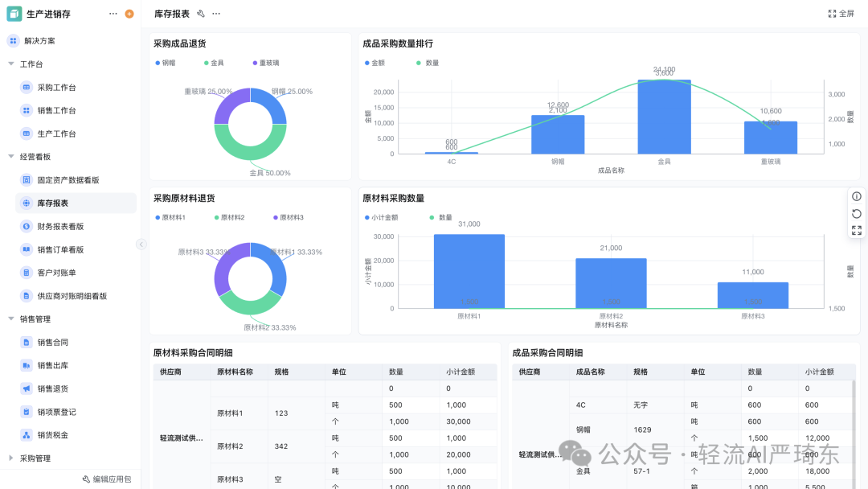Click the 销货税金 icon

[27, 435]
